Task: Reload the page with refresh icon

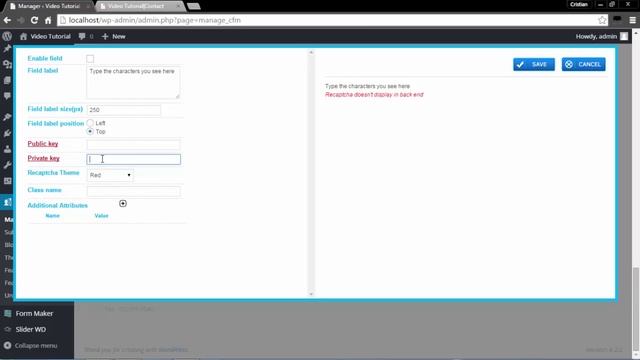Action: click(34, 20)
